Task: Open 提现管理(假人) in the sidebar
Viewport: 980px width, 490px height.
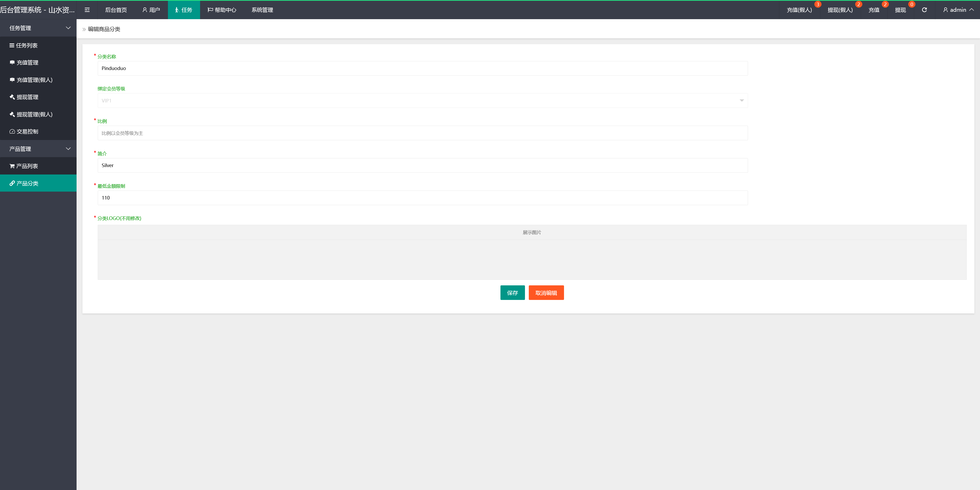Action: click(34, 114)
